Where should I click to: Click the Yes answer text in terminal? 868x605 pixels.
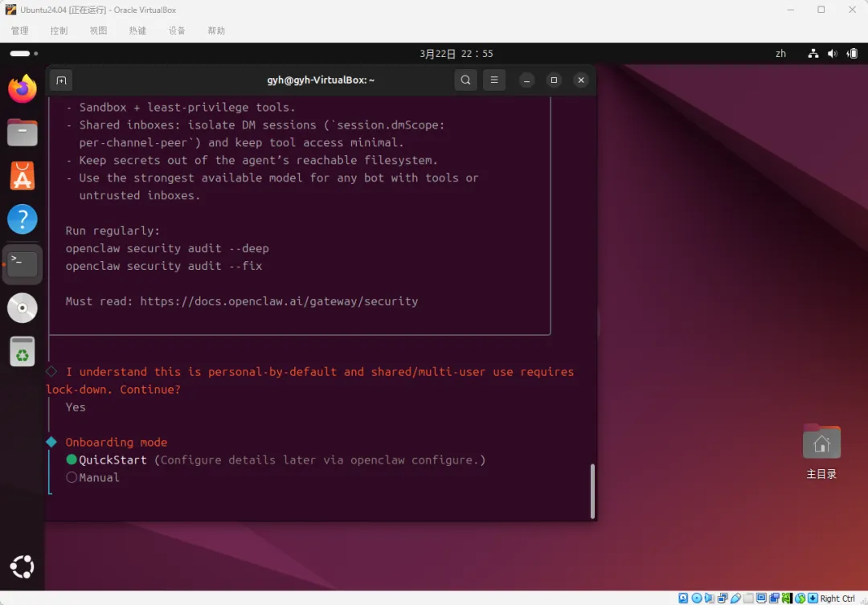tap(76, 407)
